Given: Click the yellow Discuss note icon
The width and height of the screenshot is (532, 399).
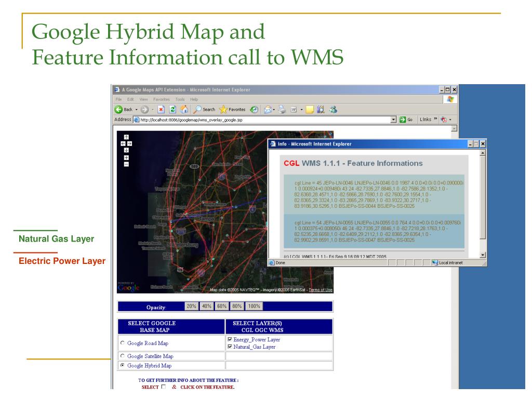Looking at the screenshot, I should [310, 109].
